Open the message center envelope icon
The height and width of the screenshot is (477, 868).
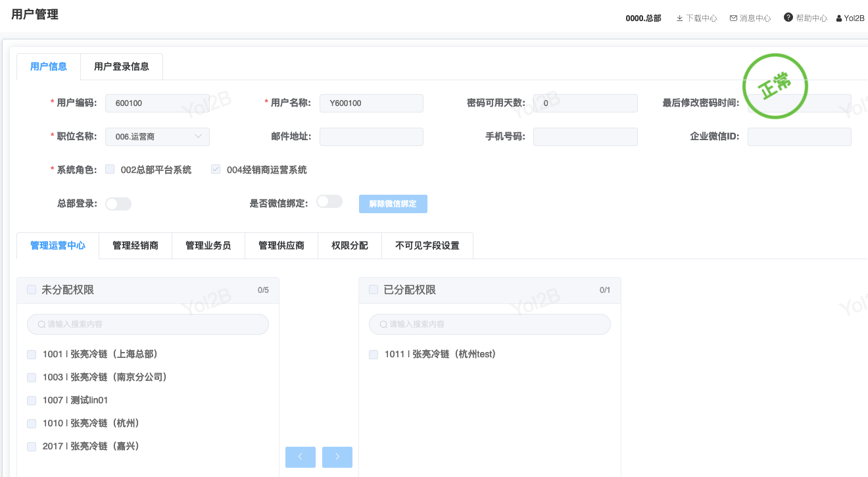click(733, 18)
